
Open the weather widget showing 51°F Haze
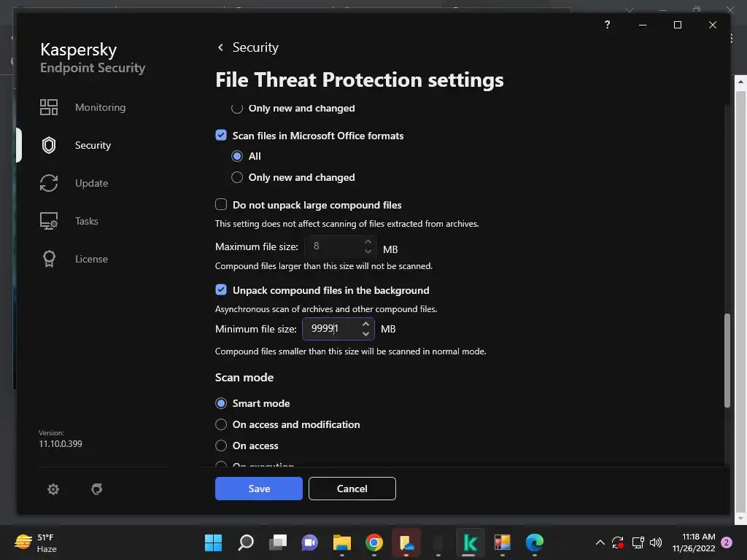point(36,542)
